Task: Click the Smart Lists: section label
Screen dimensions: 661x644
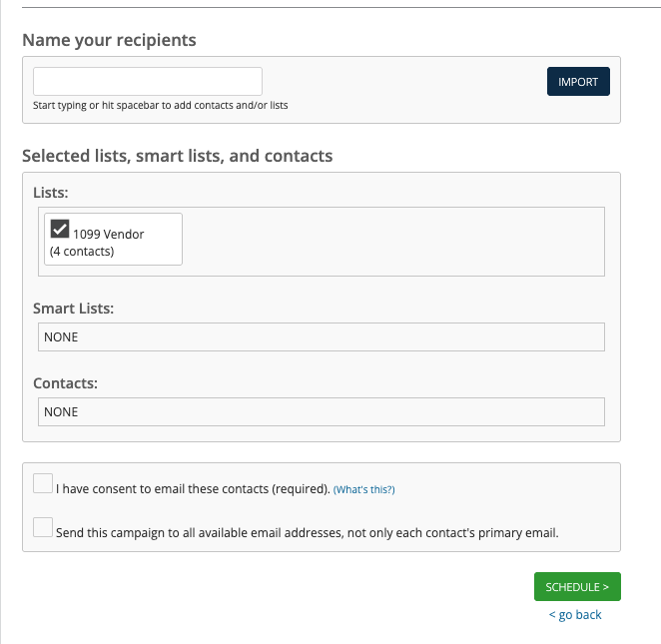Action: 73,309
